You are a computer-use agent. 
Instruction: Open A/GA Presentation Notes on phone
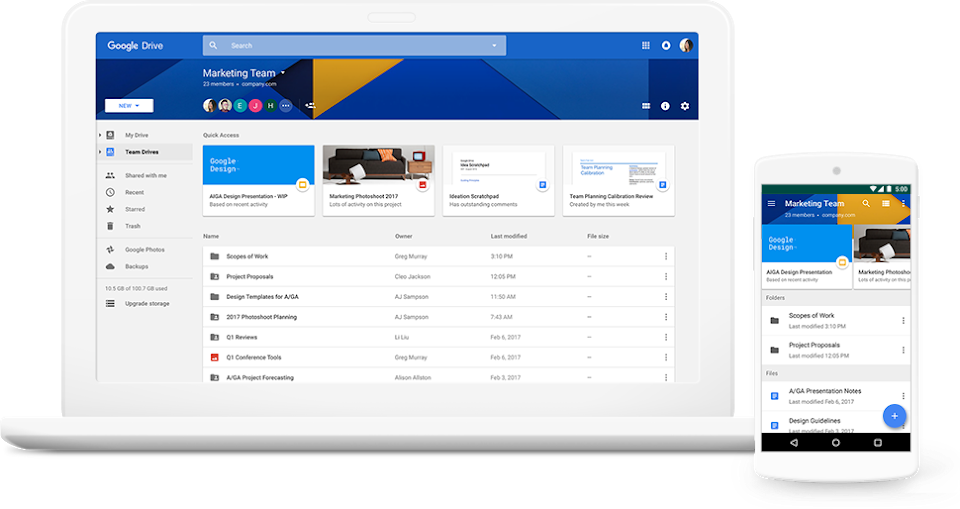coord(836,396)
